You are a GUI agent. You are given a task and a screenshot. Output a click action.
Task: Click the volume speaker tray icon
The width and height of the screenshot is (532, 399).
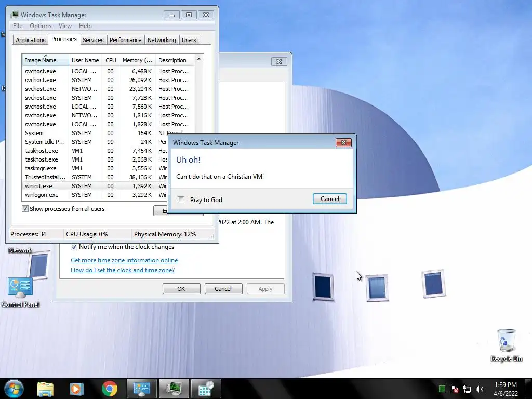tap(480, 389)
